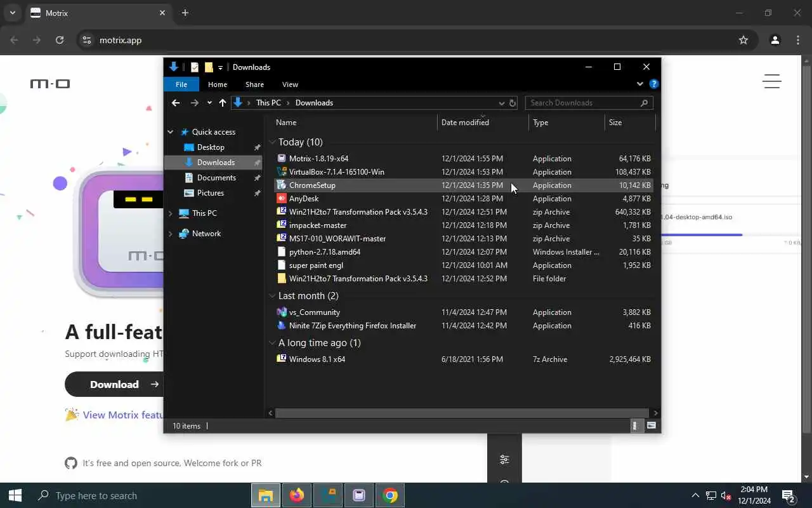Go up one folder level
This screenshot has height=508, width=812.
pyautogui.click(x=222, y=103)
